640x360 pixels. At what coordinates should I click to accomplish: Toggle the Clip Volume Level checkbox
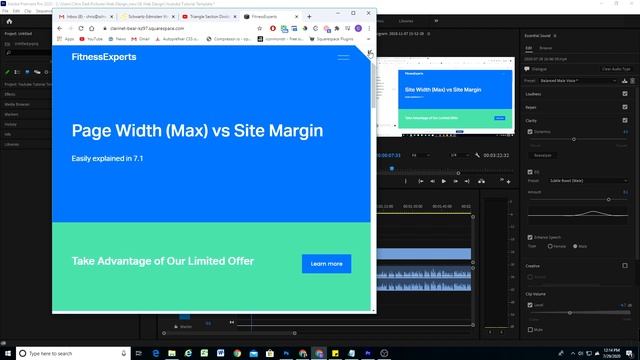[x=530, y=305]
